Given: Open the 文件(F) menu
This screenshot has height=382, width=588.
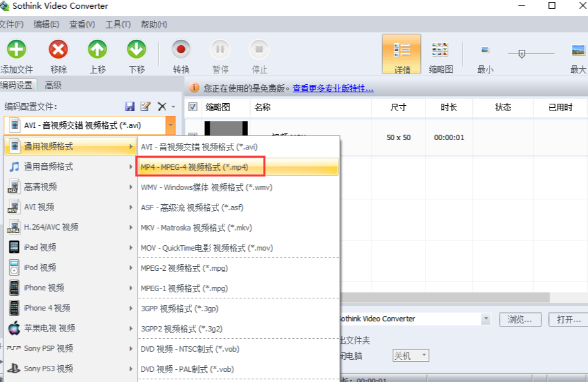Looking at the screenshot, I should pyautogui.click(x=11, y=24).
